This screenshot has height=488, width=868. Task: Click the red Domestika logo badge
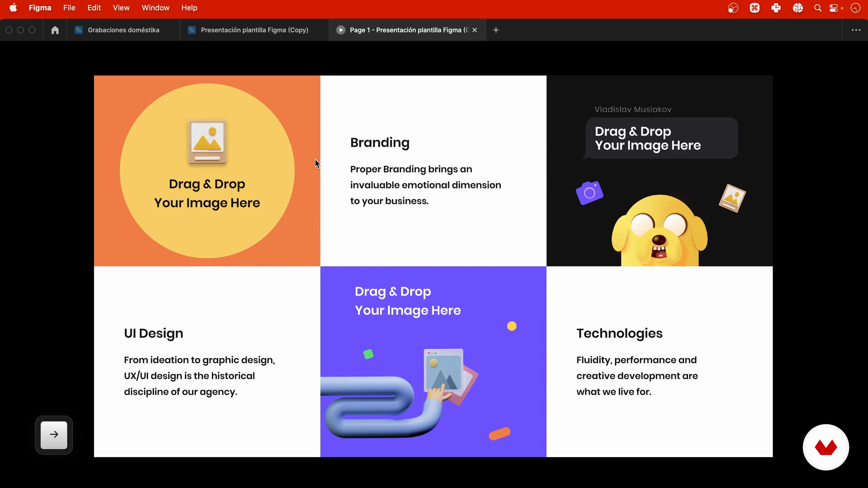[826, 447]
